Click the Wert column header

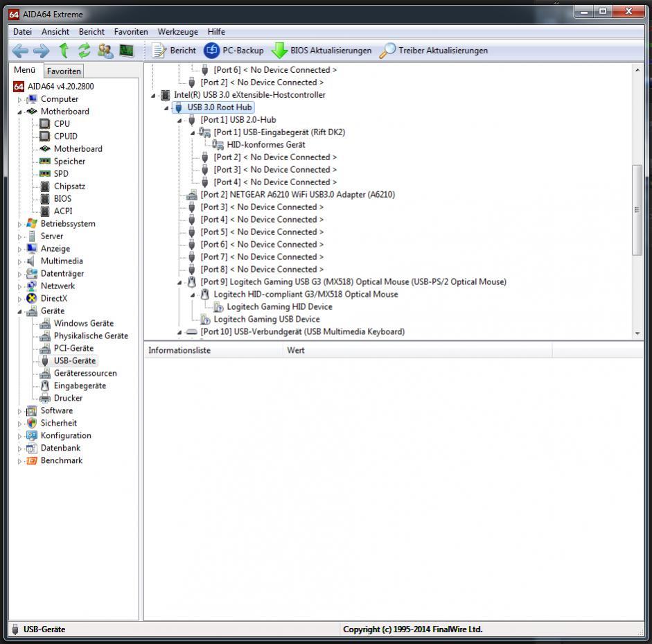point(418,351)
